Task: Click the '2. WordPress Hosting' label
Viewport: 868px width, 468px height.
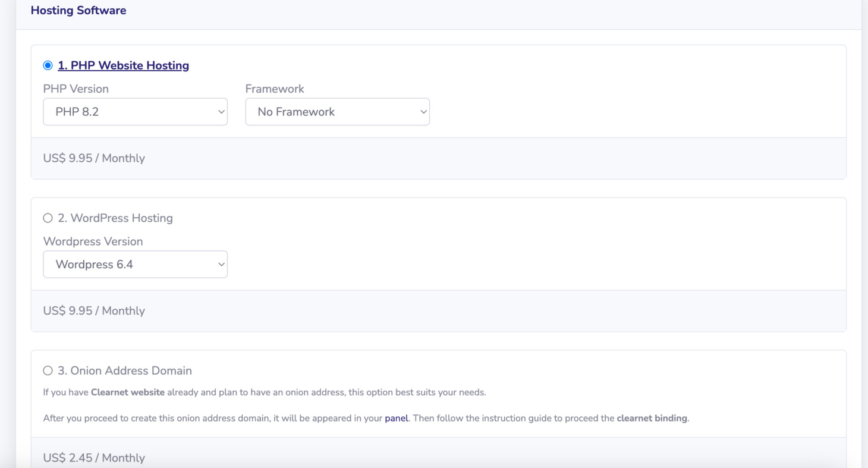Action: pyautogui.click(x=115, y=218)
